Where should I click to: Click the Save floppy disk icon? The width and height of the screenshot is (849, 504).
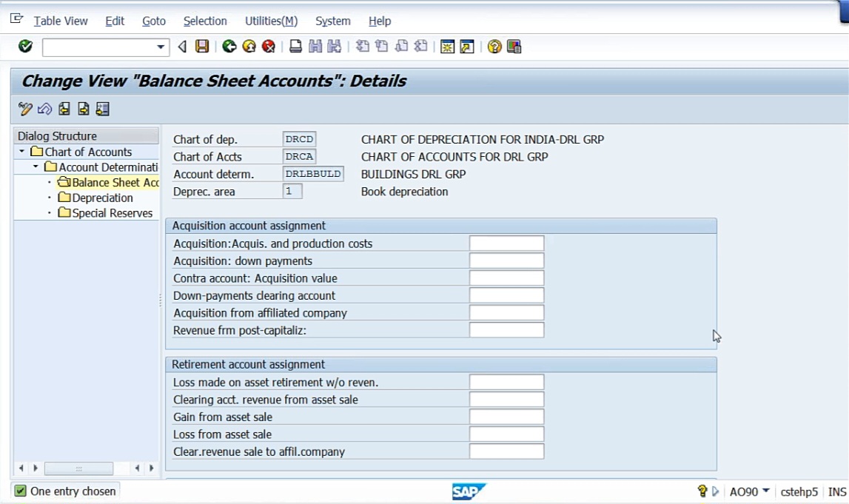202,47
